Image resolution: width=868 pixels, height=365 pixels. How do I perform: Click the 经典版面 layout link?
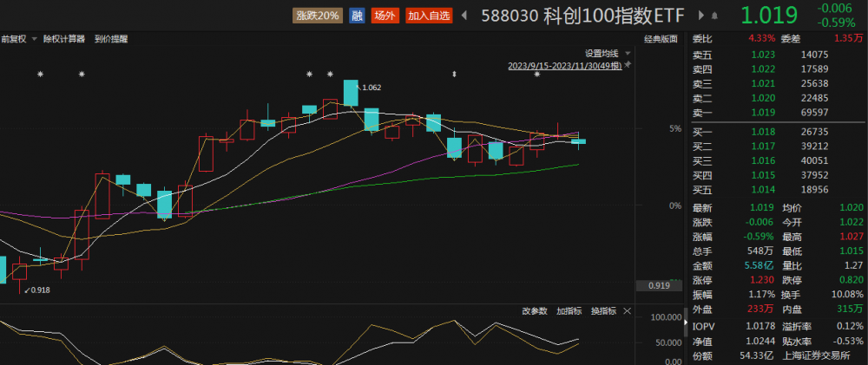(x=661, y=39)
